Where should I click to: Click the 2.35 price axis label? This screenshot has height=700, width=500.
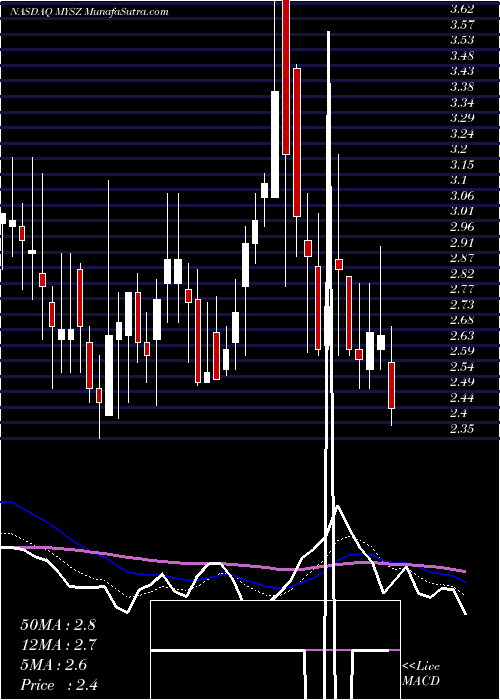click(462, 429)
